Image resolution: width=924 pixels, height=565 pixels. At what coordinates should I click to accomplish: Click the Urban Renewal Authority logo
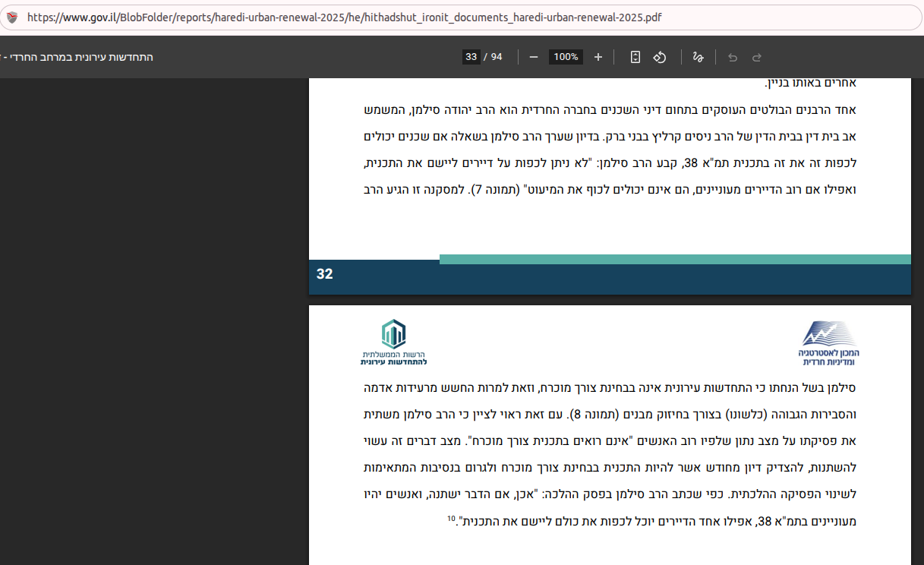tap(393, 342)
